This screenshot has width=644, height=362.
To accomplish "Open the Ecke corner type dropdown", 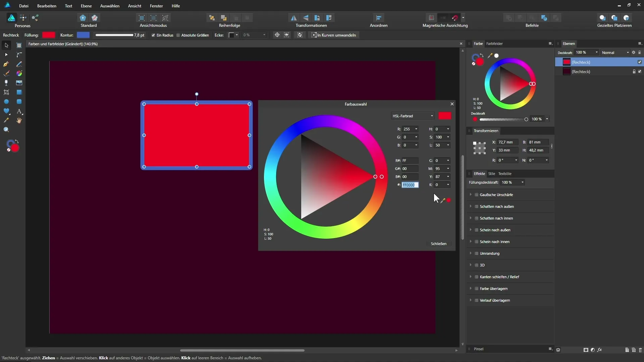I will [x=233, y=35].
